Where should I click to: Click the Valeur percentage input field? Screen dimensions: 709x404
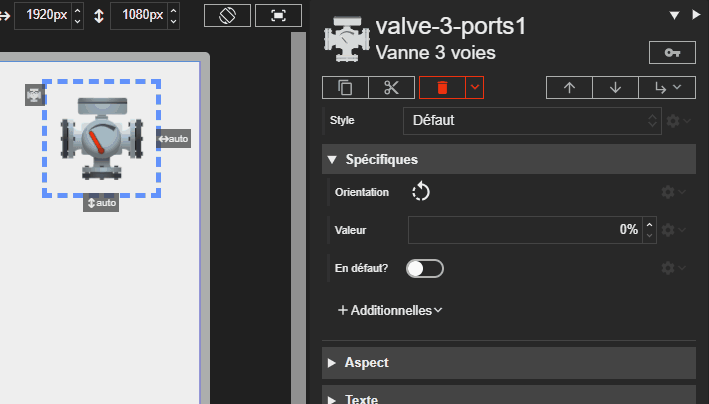click(525, 230)
